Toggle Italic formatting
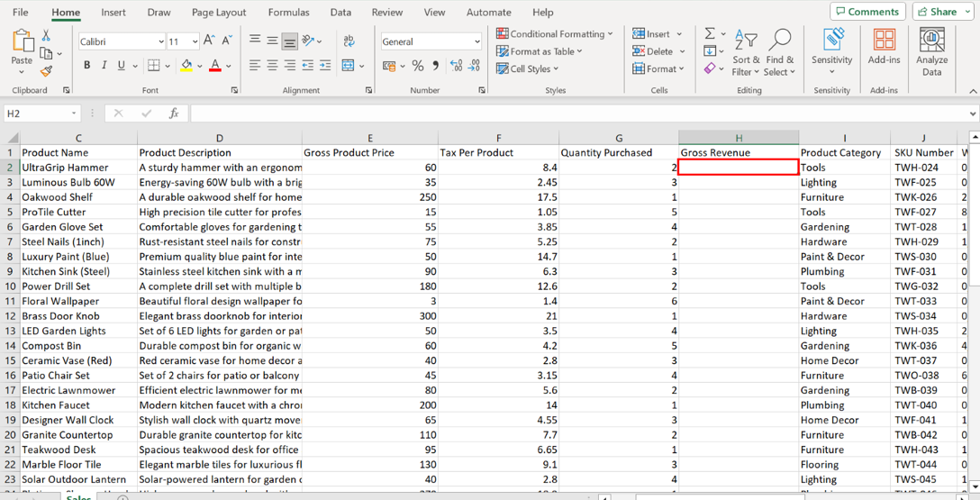The height and width of the screenshot is (500, 980). 104,66
